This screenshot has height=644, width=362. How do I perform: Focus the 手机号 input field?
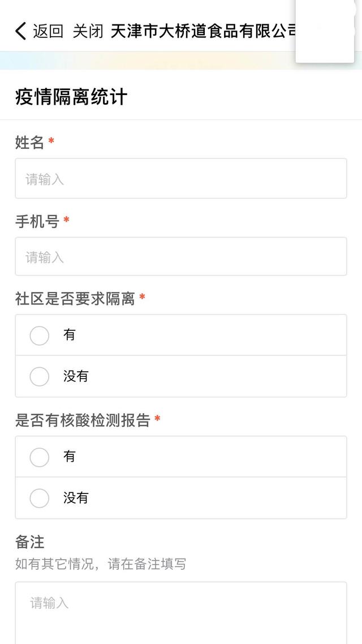181,257
